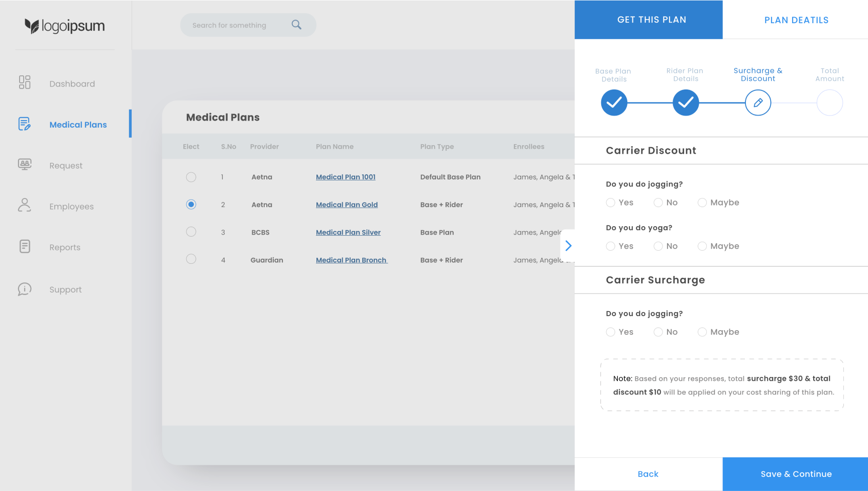Choose Maybe for the yoga question
The width and height of the screenshot is (868, 491).
[702, 246]
